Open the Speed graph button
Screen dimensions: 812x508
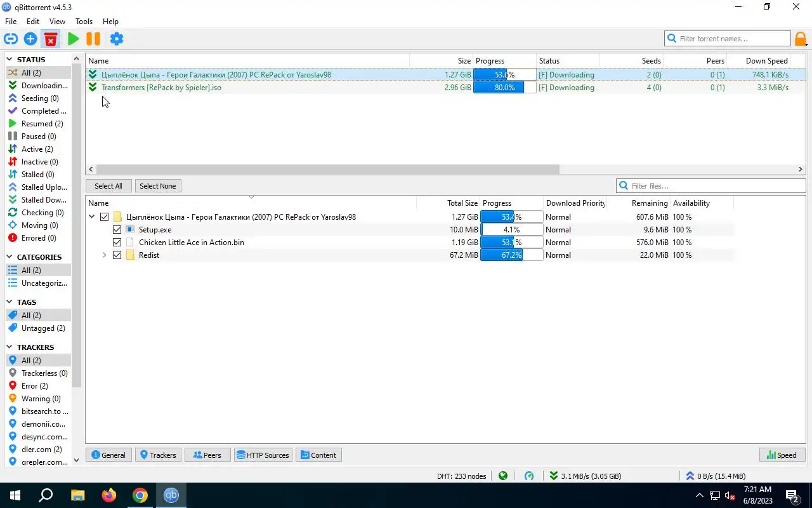coord(782,455)
